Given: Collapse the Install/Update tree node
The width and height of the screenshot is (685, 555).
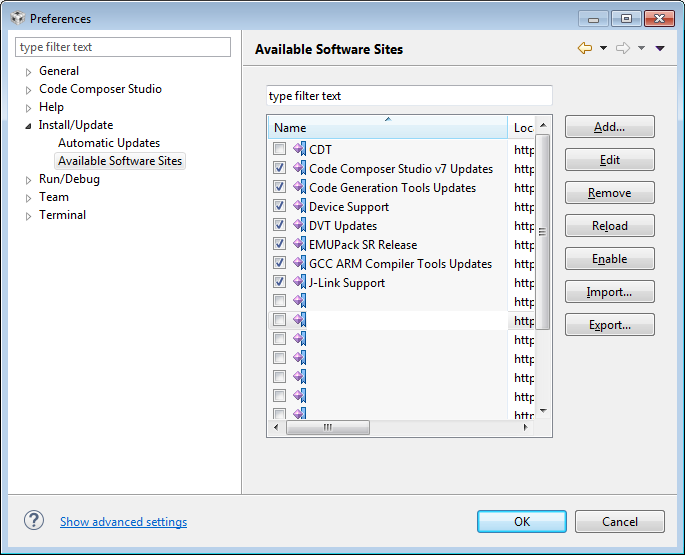Looking at the screenshot, I should tap(28, 126).
